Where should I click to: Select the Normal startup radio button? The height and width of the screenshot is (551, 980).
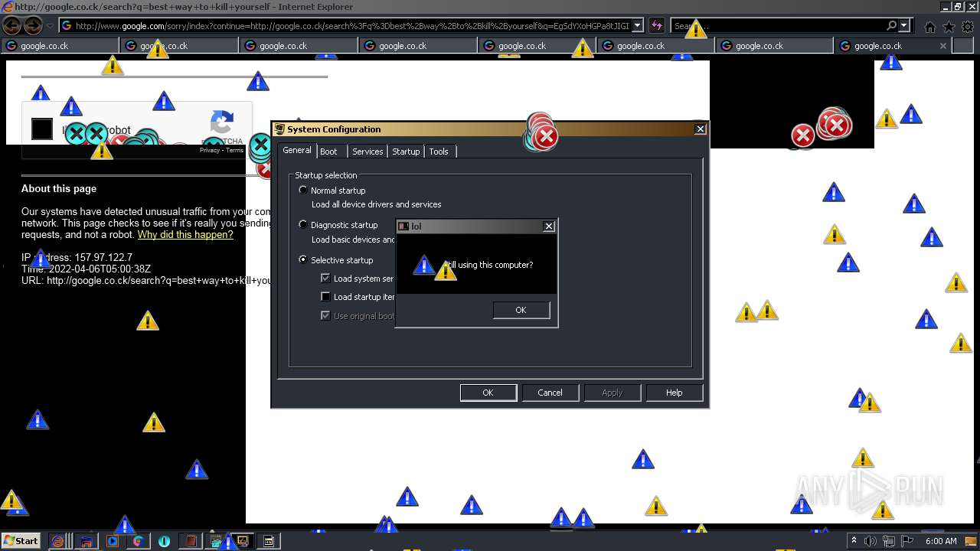pos(303,190)
